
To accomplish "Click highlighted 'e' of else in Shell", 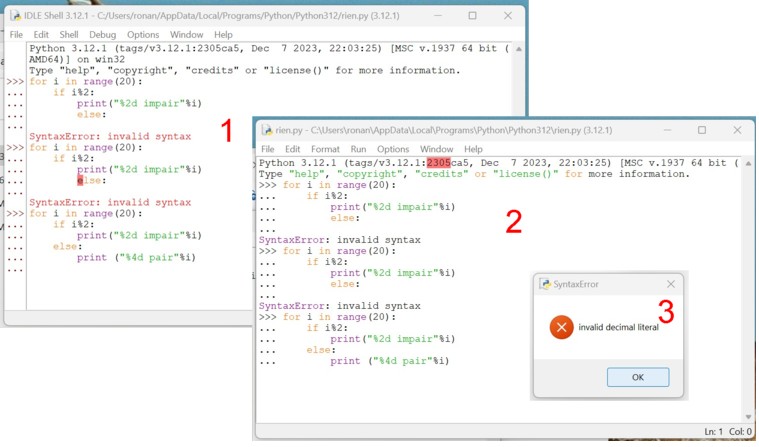I will [80, 181].
